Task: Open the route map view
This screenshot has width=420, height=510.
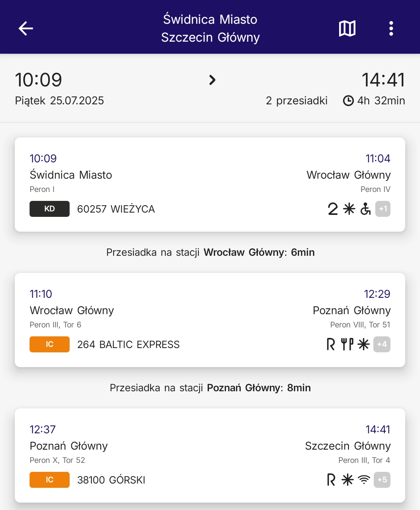Action: tap(347, 28)
